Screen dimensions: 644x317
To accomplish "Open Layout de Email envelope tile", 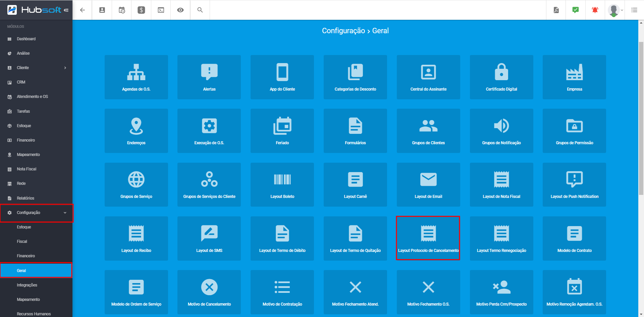I will pyautogui.click(x=428, y=184).
